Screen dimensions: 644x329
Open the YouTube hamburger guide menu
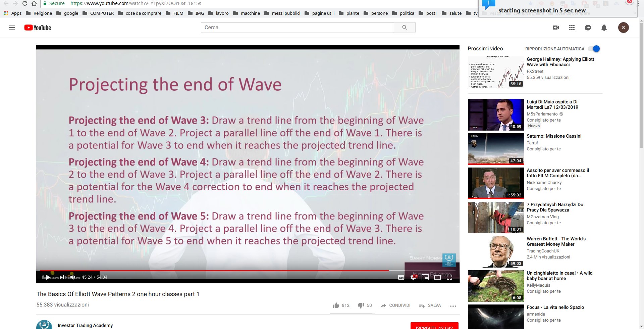pos(12,28)
